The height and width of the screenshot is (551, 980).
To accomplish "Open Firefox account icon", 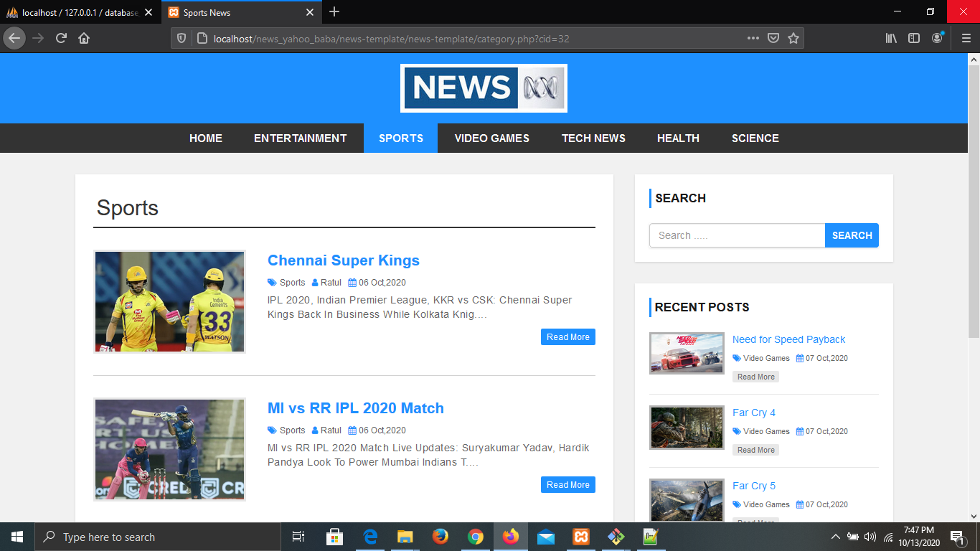I will pos(937,38).
